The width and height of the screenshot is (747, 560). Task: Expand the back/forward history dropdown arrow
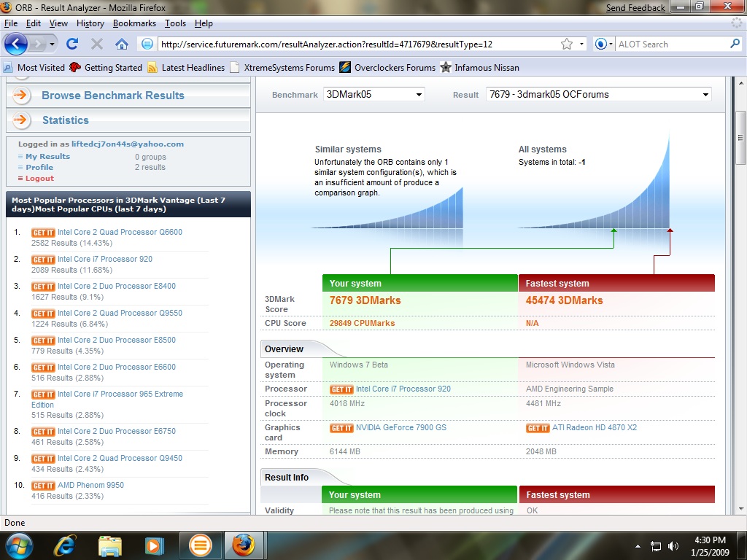coord(52,44)
